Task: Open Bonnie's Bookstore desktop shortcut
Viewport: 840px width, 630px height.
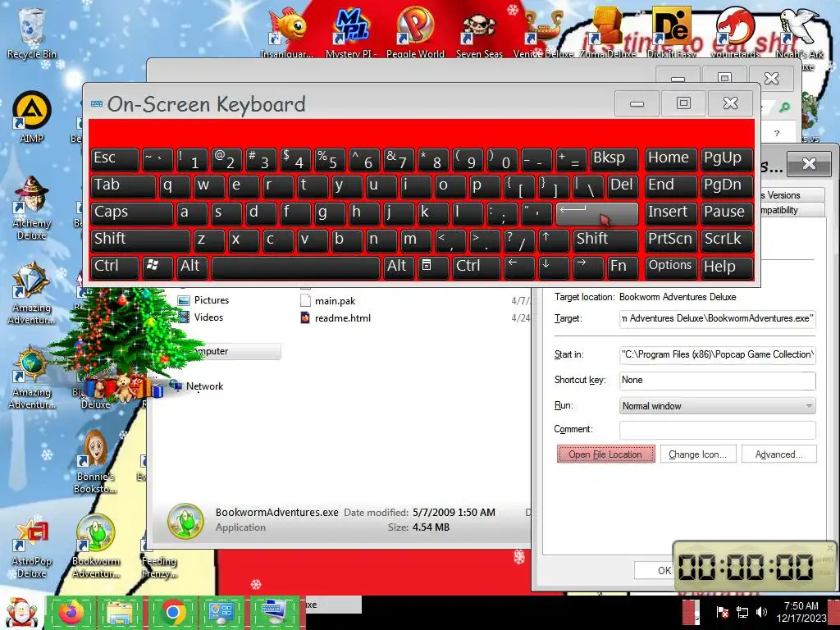Action: (95, 462)
